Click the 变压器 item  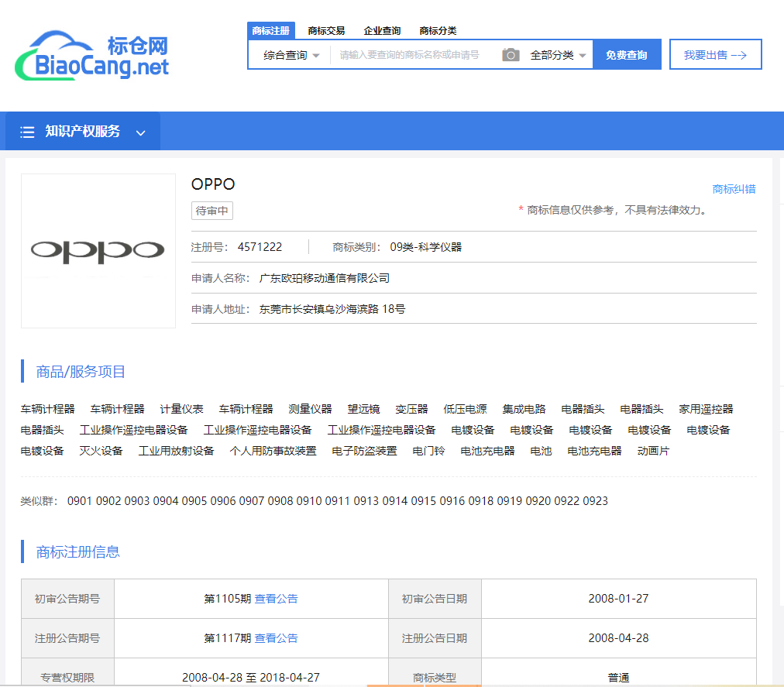(411, 409)
